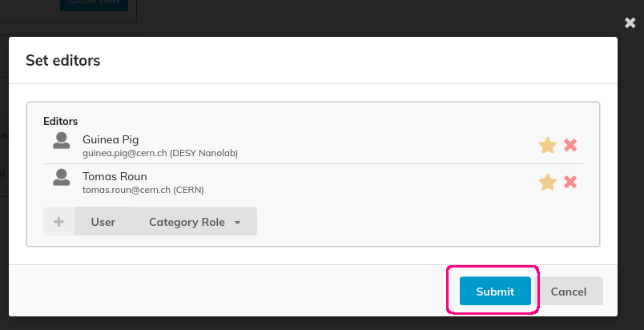The width and height of the screenshot is (644, 330).
Task: Open the Category Role dropdown
Action: (195, 222)
